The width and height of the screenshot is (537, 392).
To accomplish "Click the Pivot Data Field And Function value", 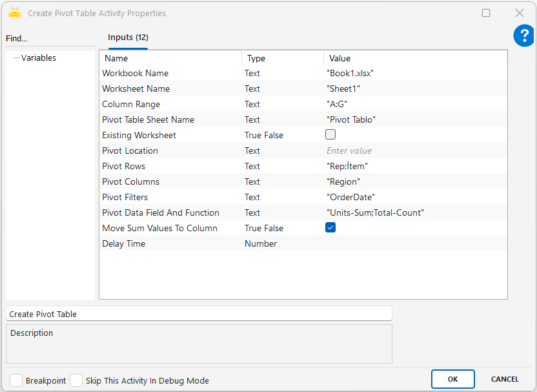I will 375,212.
